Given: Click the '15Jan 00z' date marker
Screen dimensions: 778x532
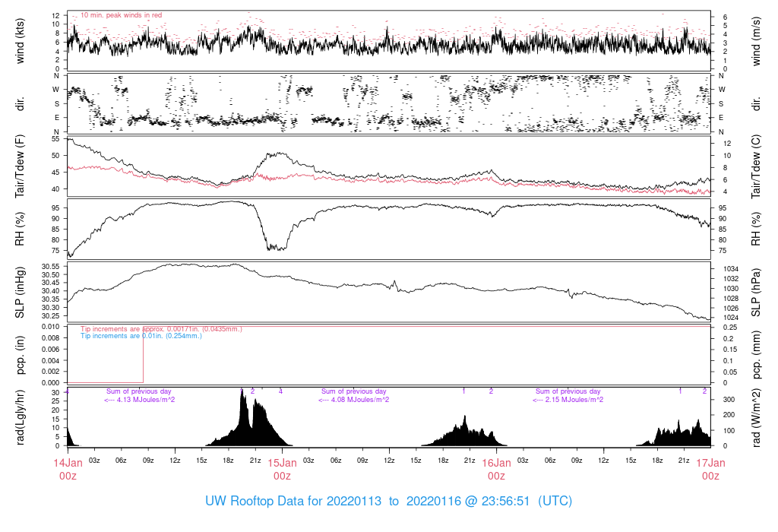Looking at the screenshot, I should point(283,470).
